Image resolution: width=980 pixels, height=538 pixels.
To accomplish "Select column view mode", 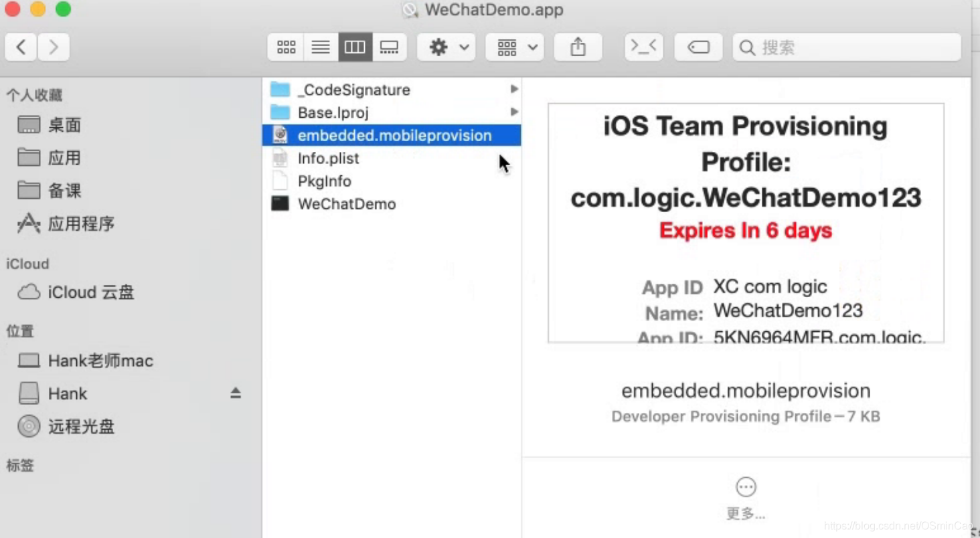I will point(355,48).
